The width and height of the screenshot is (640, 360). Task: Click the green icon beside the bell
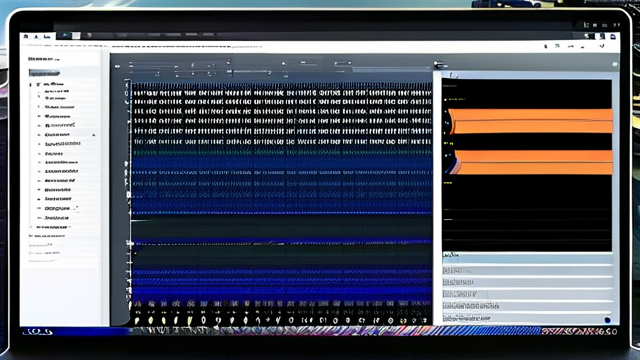click(x=557, y=46)
